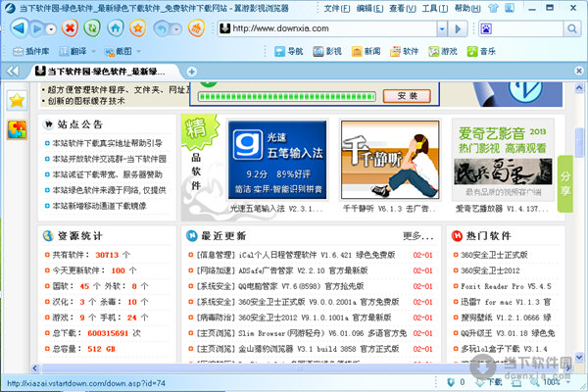The width and height of the screenshot is (588, 392).
Task: Click the 截图 screenshot tool
Action: (x=119, y=51)
